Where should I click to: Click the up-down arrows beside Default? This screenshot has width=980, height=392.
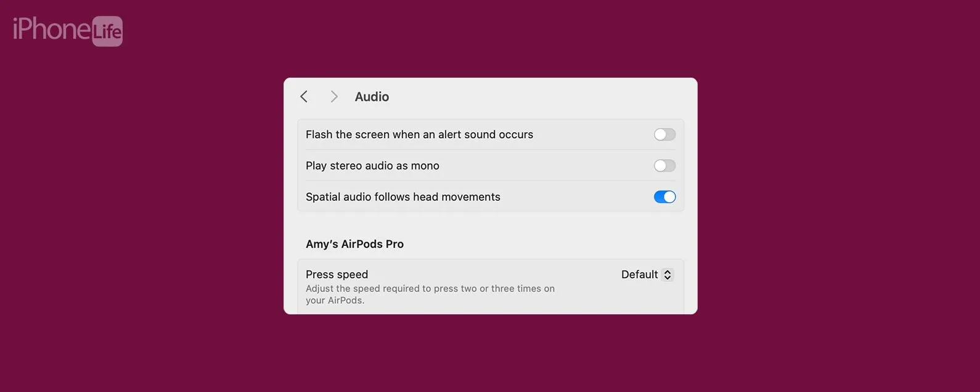click(668, 275)
